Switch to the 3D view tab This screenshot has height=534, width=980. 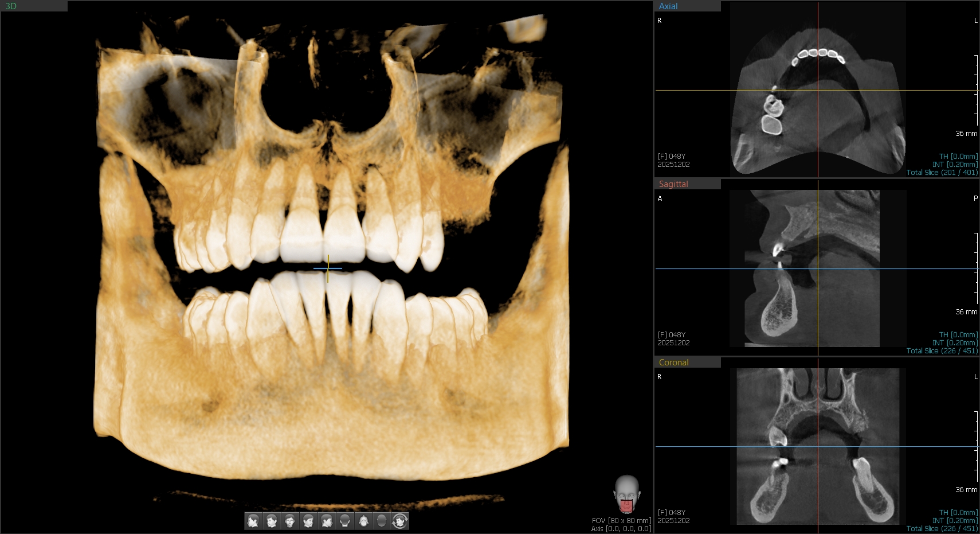pos(11,6)
